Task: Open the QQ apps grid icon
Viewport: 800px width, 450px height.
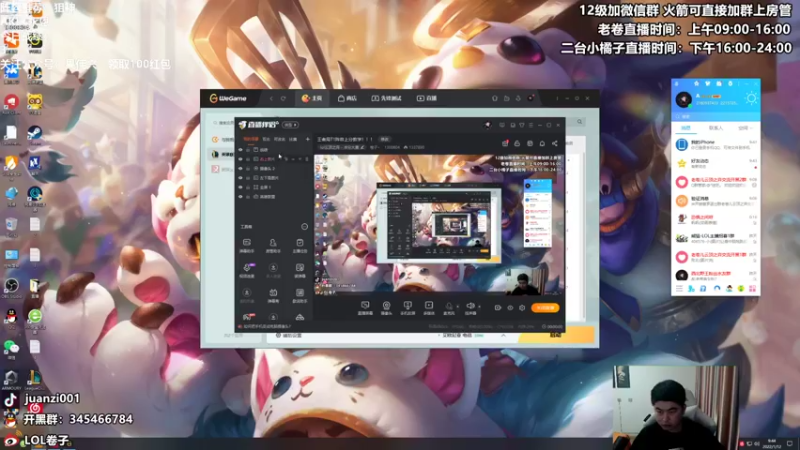Action: point(752,289)
